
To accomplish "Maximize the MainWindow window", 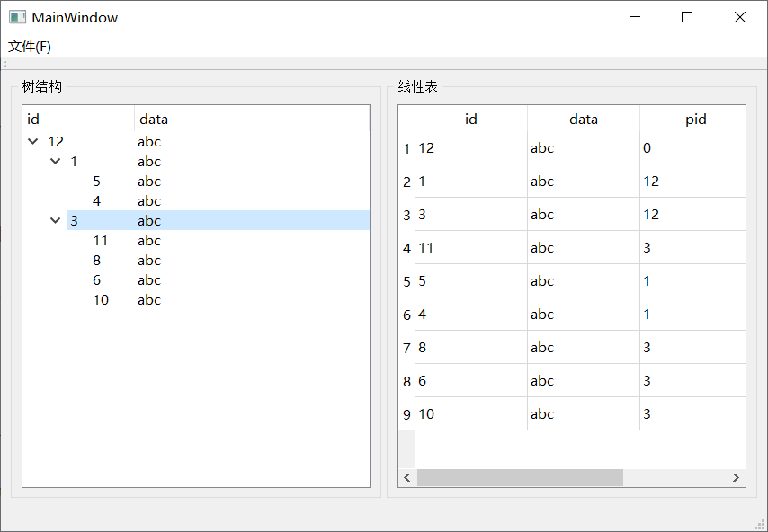I will click(x=687, y=17).
